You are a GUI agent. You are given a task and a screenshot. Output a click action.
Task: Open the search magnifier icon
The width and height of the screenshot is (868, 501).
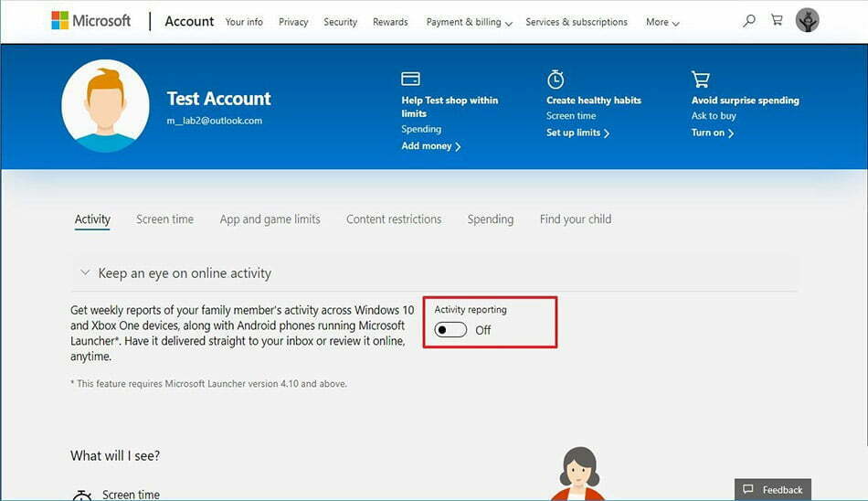tap(749, 21)
